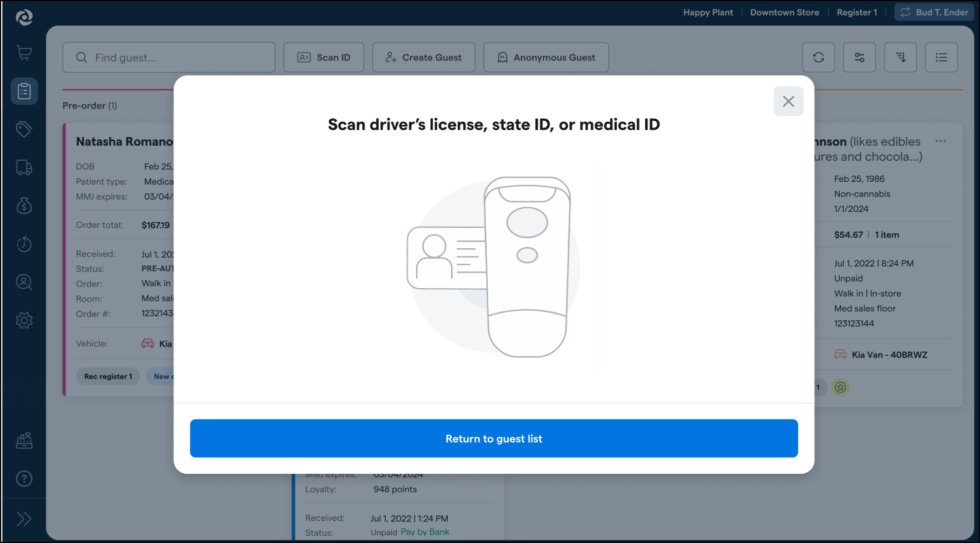The height and width of the screenshot is (543, 980).
Task: Click the scanner illustration in dialog
Action: pyautogui.click(x=494, y=267)
